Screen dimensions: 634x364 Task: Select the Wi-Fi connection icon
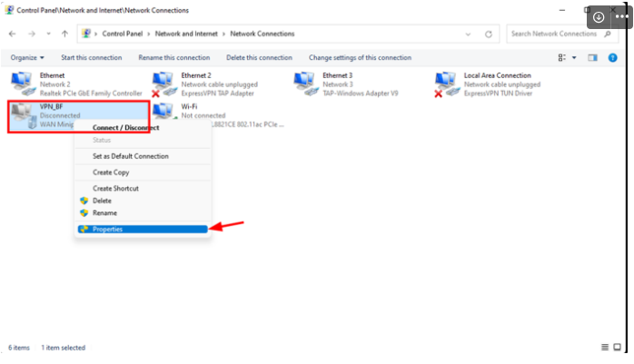tap(163, 113)
